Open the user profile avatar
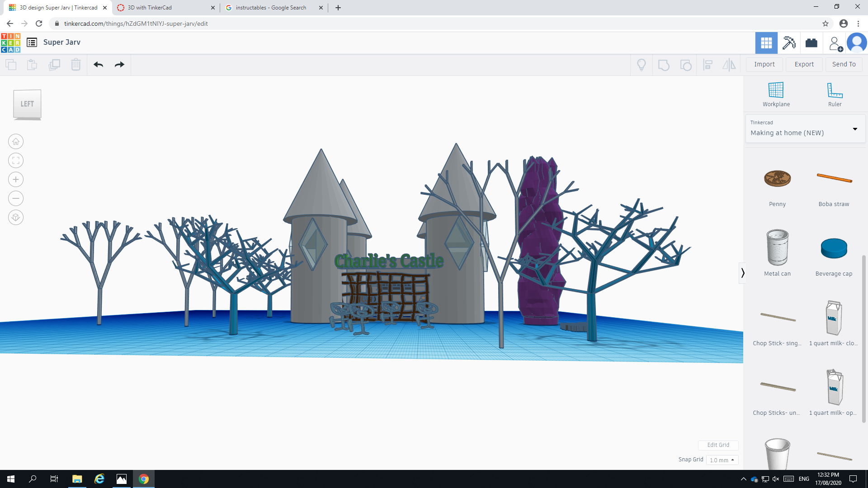The height and width of the screenshot is (488, 868). click(857, 43)
